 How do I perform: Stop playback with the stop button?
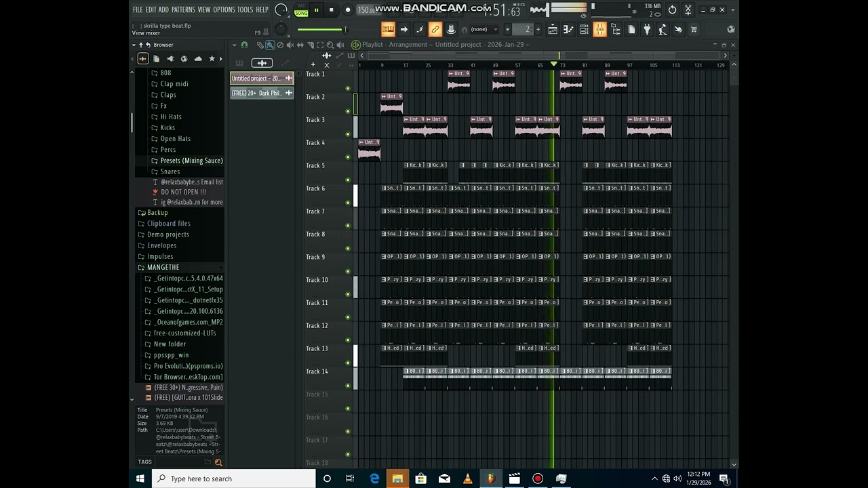[331, 10]
